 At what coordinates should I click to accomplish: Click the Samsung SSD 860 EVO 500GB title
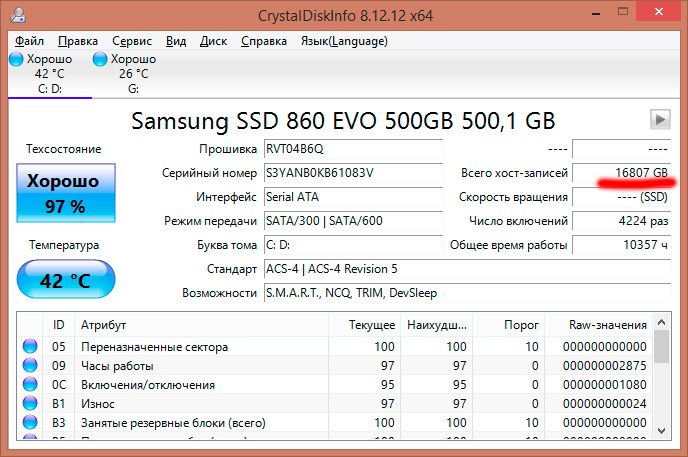[x=343, y=121]
